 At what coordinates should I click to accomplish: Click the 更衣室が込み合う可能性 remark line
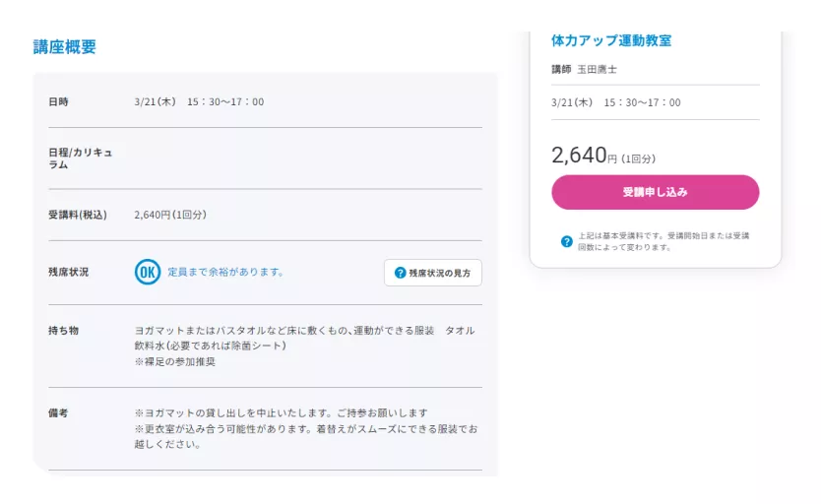[x=306, y=436]
